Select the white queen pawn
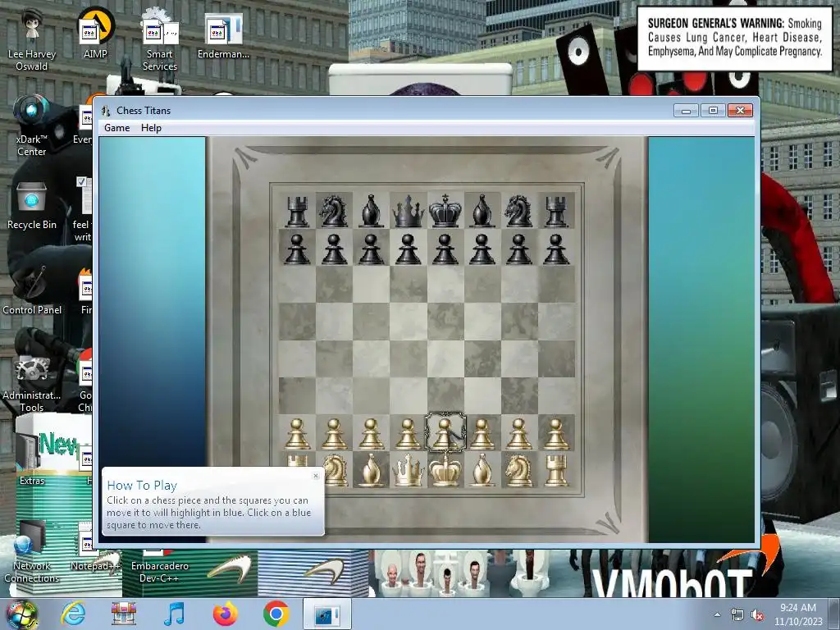 tap(408, 434)
